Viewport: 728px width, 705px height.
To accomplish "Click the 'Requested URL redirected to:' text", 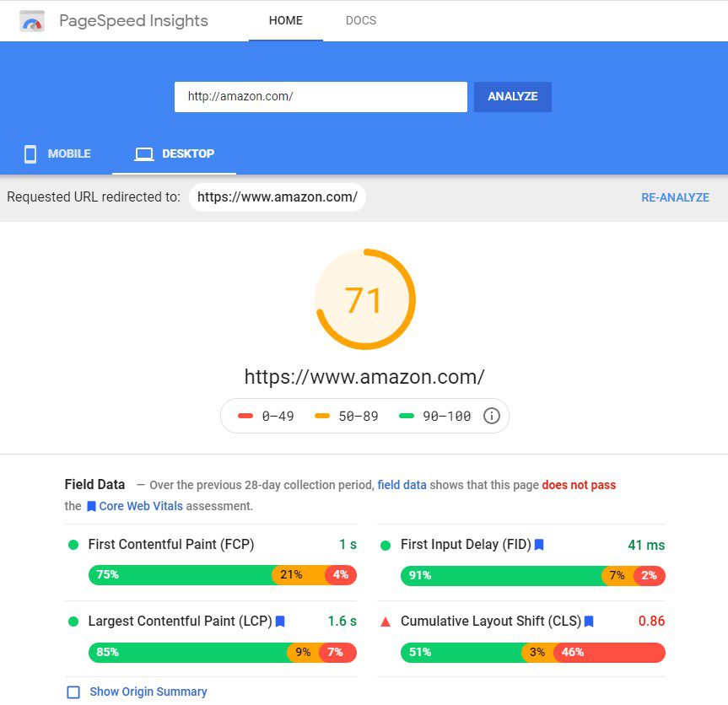I will (94, 197).
